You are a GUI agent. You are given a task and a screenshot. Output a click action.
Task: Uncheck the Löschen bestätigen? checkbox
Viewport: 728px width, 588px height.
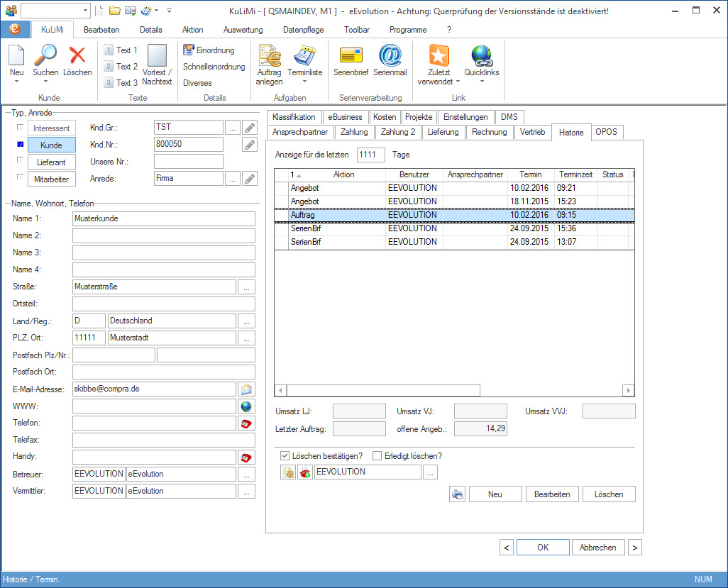click(x=285, y=456)
